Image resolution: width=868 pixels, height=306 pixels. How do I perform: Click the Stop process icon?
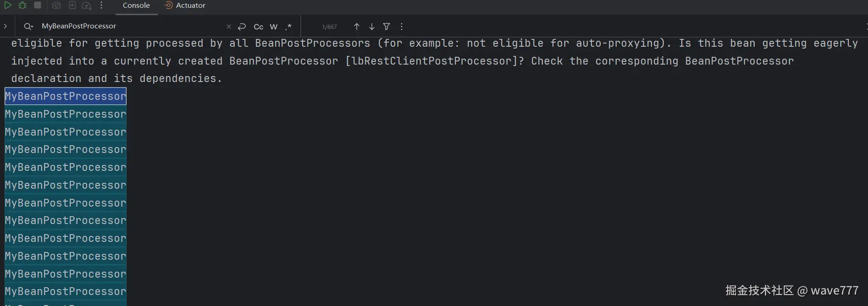[38, 5]
